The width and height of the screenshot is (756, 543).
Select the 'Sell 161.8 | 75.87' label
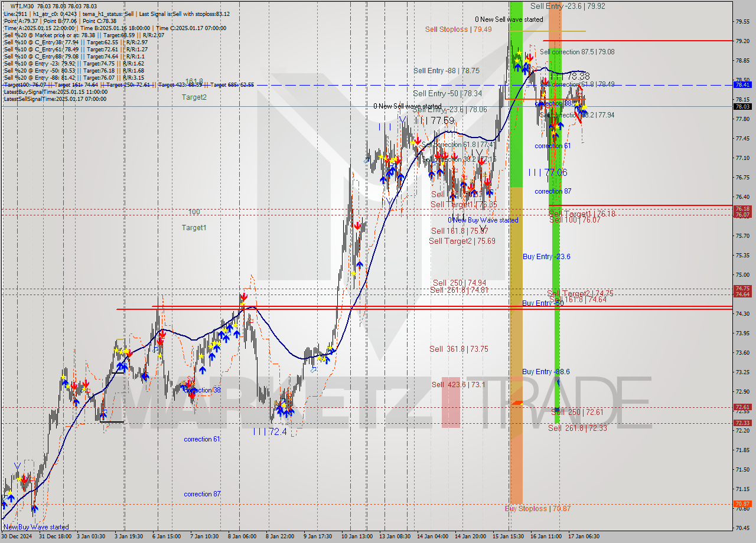click(x=459, y=231)
